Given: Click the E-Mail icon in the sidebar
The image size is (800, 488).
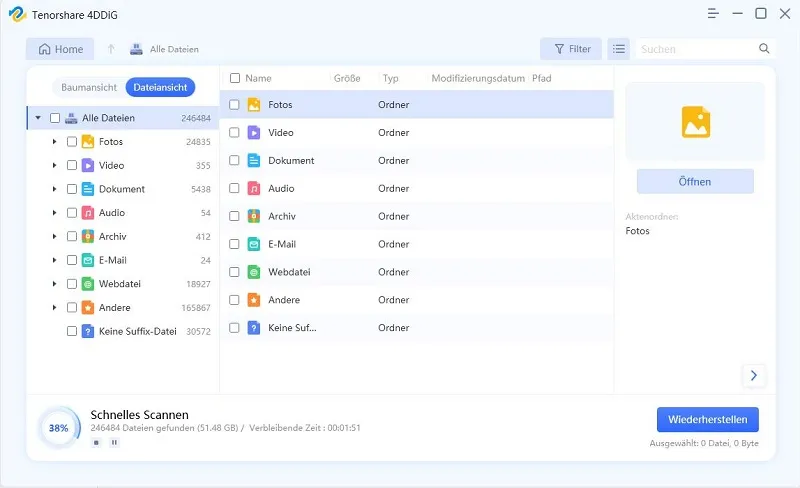Looking at the screenshot, I should (88, 260).
